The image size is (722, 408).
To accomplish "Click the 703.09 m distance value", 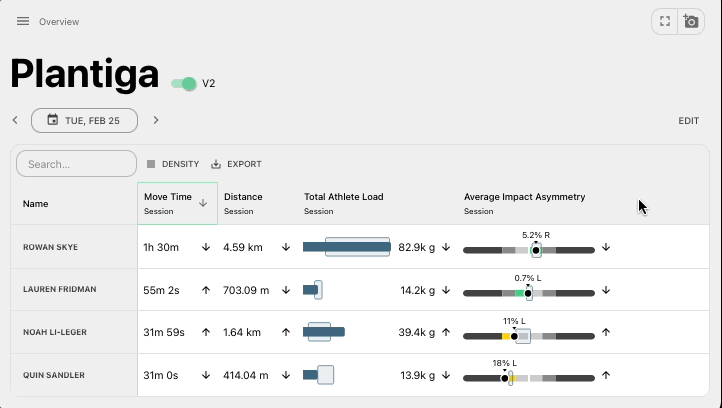I will click(246, 291).
